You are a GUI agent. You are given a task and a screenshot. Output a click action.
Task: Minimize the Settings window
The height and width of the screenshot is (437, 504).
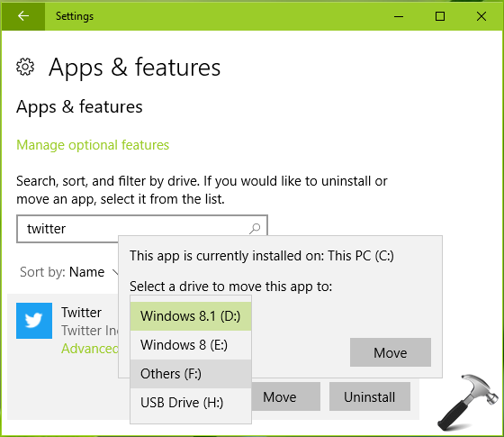pyautogui.click(x=399, y=16)
